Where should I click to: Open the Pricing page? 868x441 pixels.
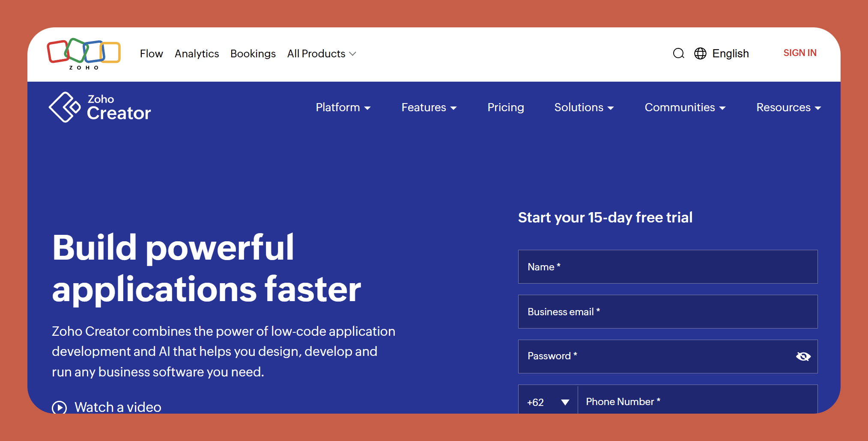click(506, 107)
